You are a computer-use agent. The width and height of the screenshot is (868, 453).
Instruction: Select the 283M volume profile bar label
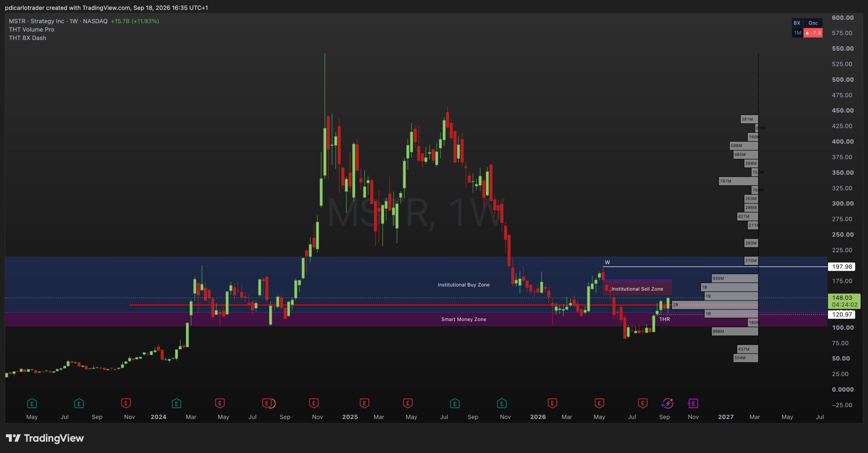click(751, 243)
